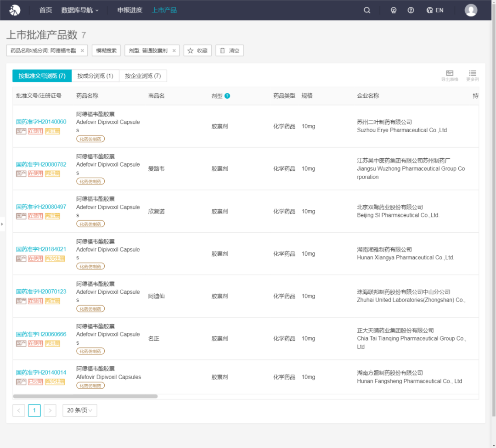496x448 pixels.
Task: Click the 国产 tag under H20080497
Action: [21, 216]
